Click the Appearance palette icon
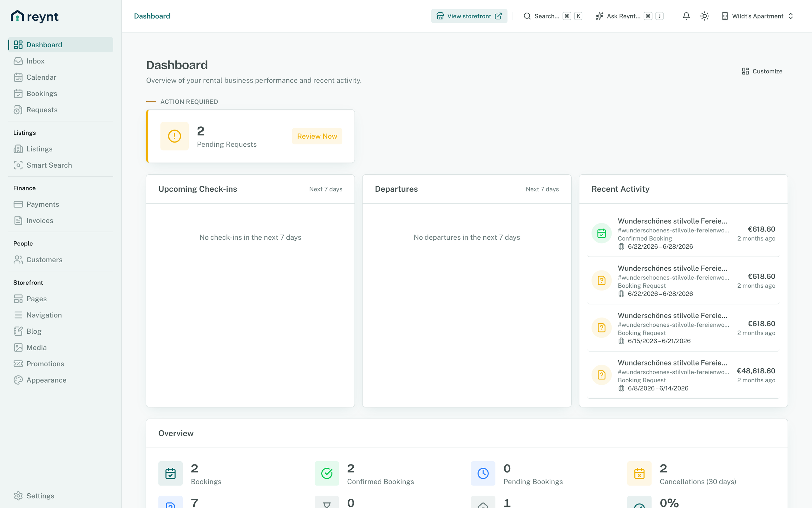 coord(18,380)
